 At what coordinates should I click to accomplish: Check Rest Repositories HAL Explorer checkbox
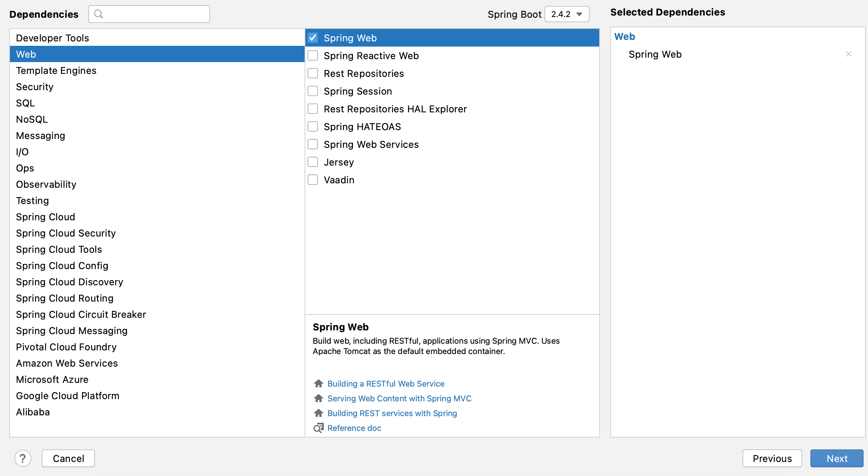pos(313,109)
